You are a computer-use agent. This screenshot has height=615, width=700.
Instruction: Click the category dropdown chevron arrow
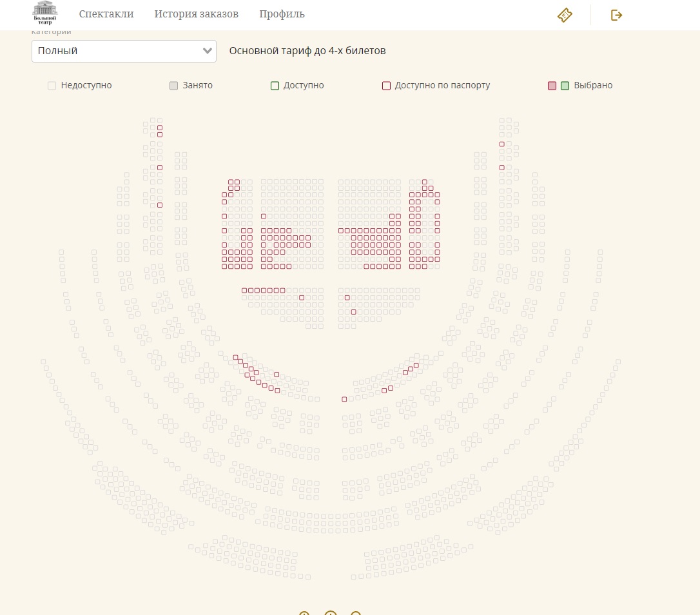208,51
